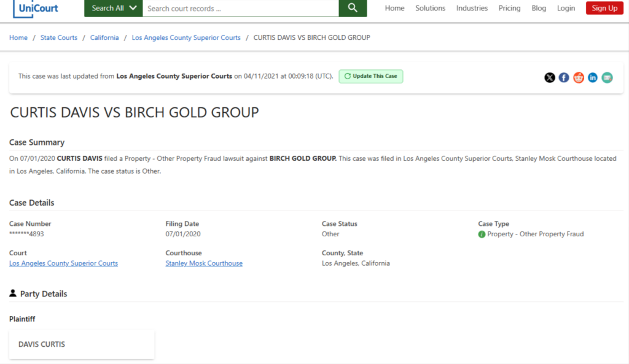Share the case on X (Twitter)
This screenshot has height=364, width=629.
point(550,77)
